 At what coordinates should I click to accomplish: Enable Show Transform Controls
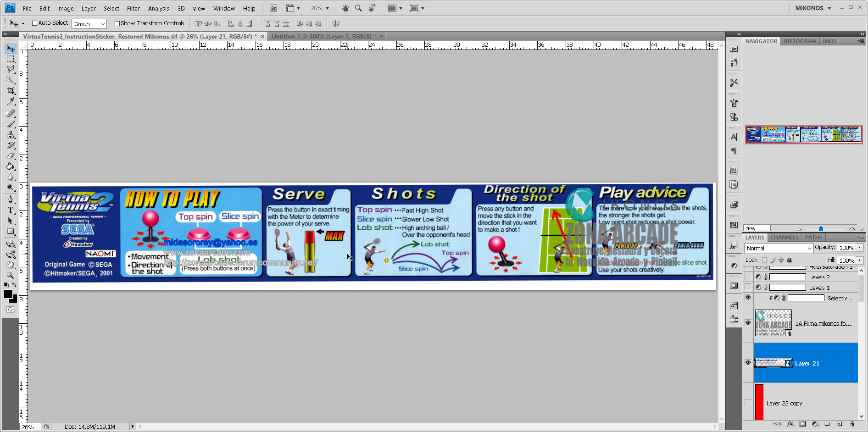117,23
